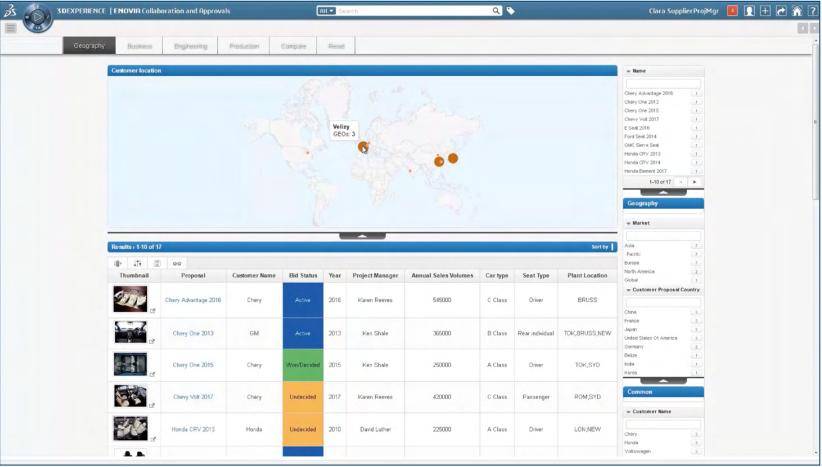Screen dimensions: 822x467
Task: Click the Share arrow icon
Action: (781, 11)
